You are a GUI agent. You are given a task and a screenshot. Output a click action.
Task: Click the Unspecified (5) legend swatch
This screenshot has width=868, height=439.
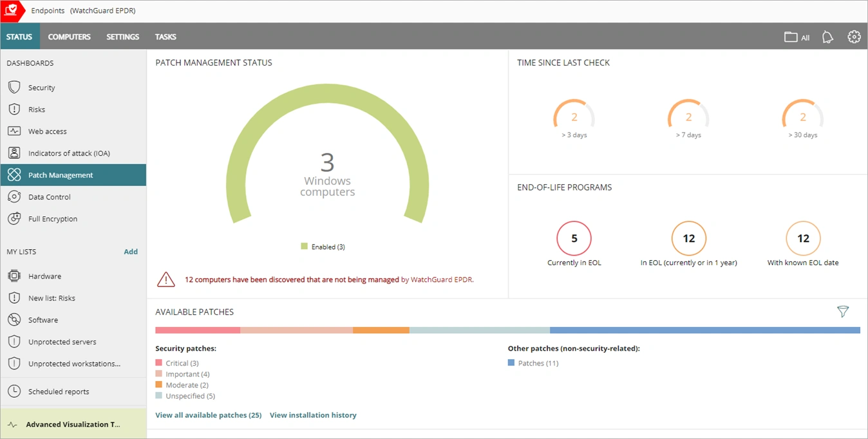coord(159,396)
